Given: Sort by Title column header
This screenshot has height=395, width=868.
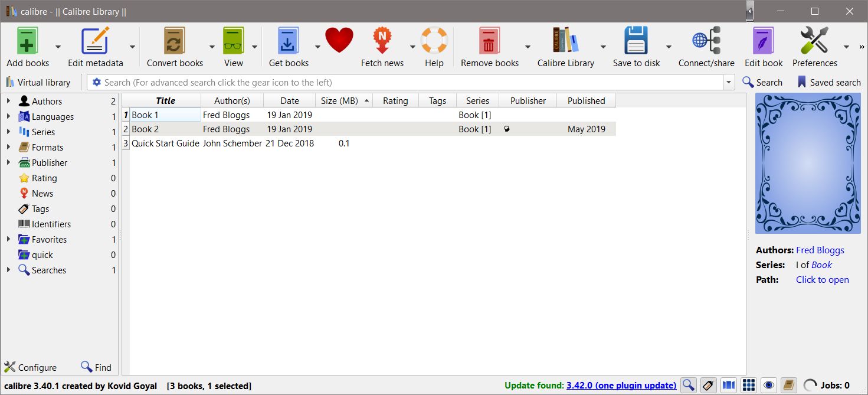Looking at the screenshot, I should 165,101.
